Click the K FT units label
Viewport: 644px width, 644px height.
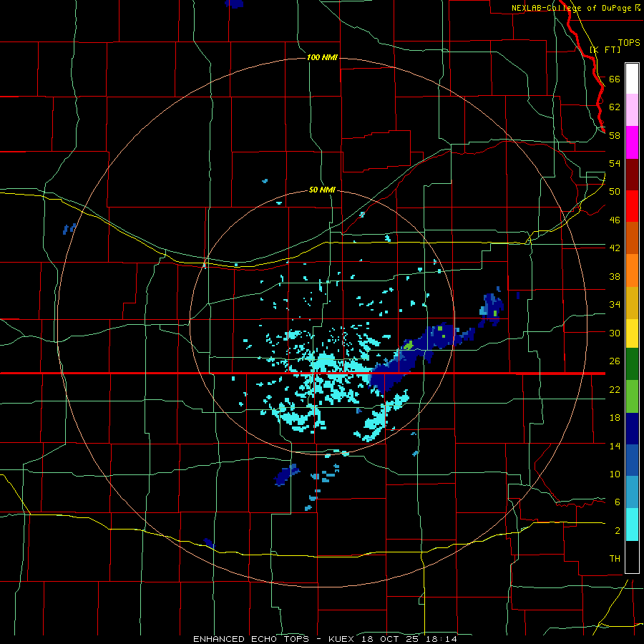(605, 49)
